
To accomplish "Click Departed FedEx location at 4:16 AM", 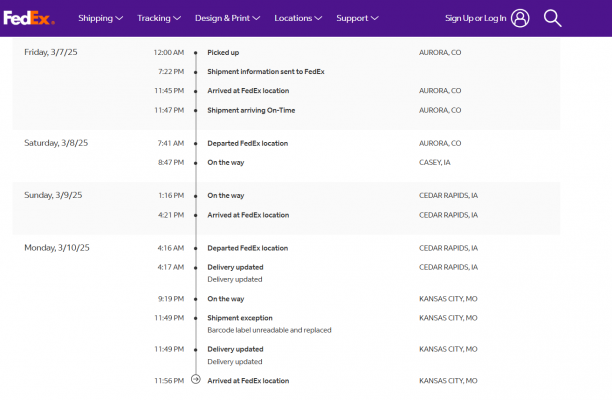I will [248, 248].
